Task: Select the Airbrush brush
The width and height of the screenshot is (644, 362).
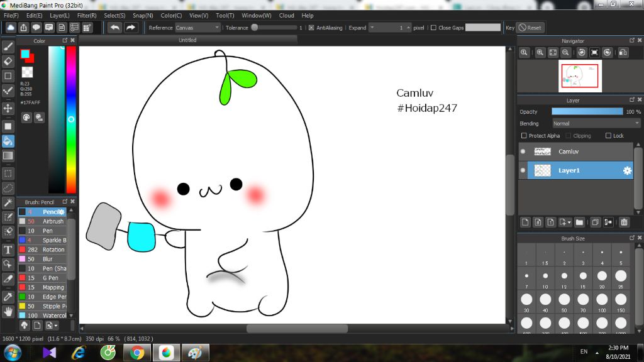Action: click(42, 221)
